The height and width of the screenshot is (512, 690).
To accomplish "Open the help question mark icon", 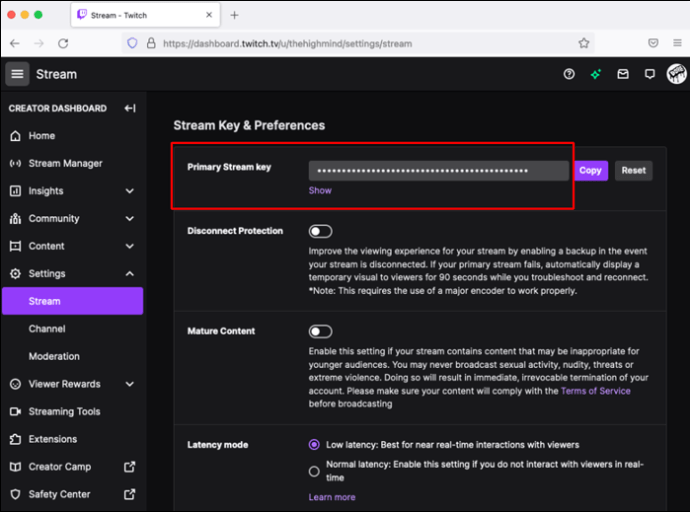I will tap(569, 74).
